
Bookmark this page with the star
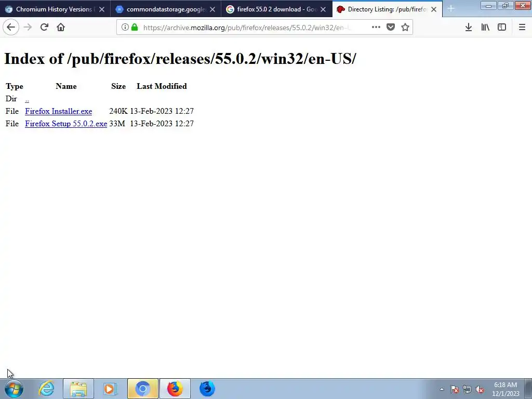click(405, 27)
